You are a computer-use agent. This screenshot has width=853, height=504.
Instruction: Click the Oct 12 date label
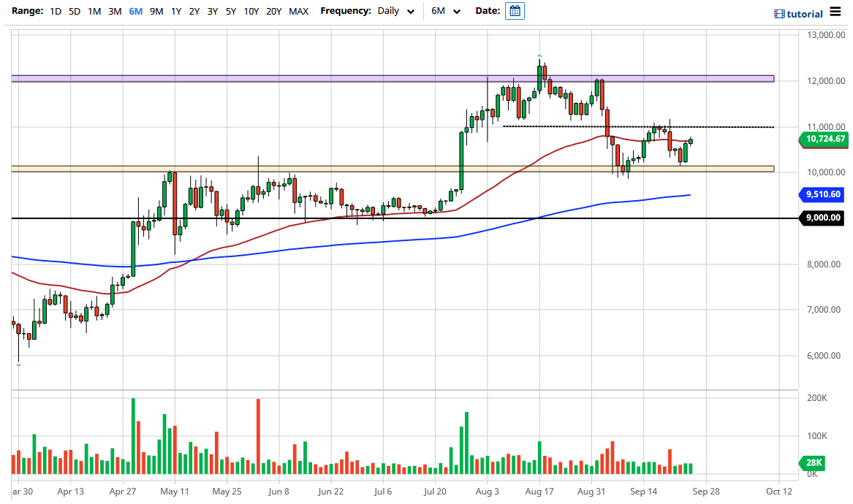(779, 492)
